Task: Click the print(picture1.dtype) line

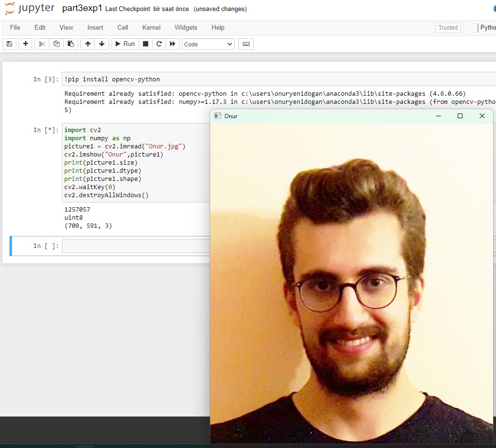Action: [102, 170]
